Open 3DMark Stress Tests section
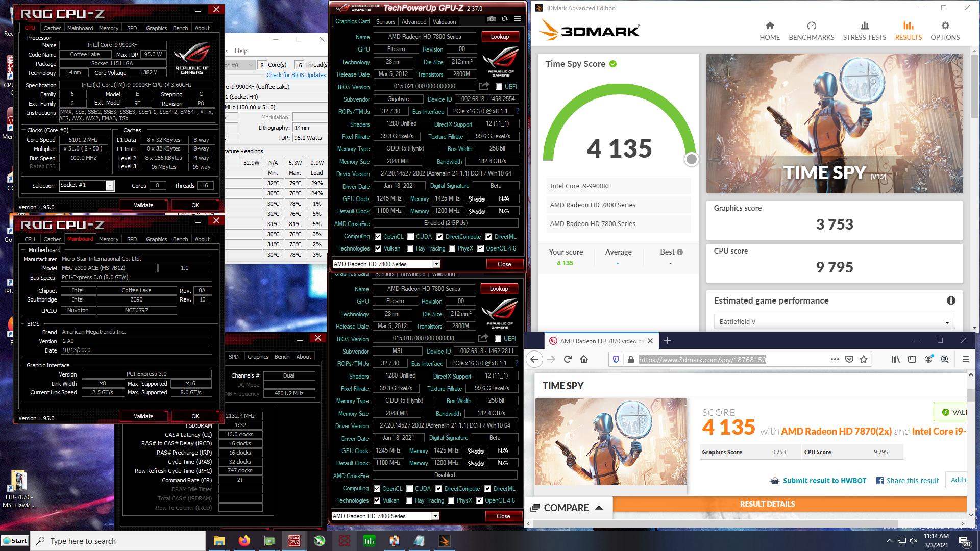This screenshot has width=980, height=551. coord(864,31)
